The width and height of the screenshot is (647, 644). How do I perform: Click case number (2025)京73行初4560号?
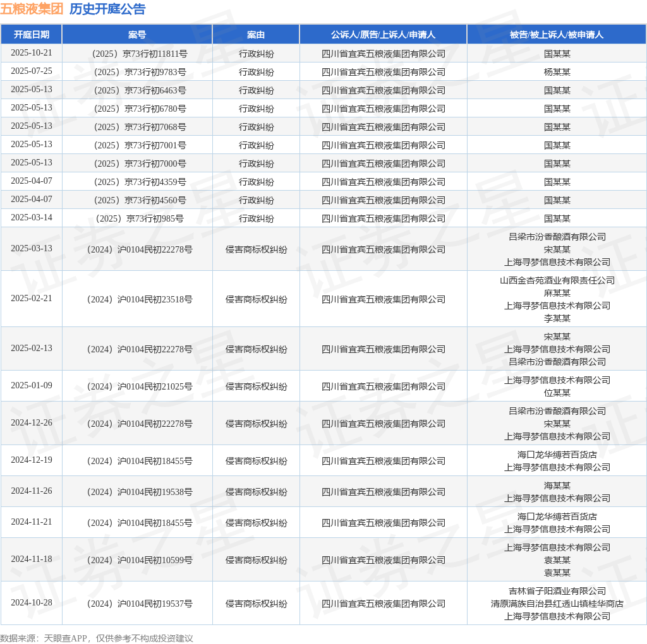point(140,200)
